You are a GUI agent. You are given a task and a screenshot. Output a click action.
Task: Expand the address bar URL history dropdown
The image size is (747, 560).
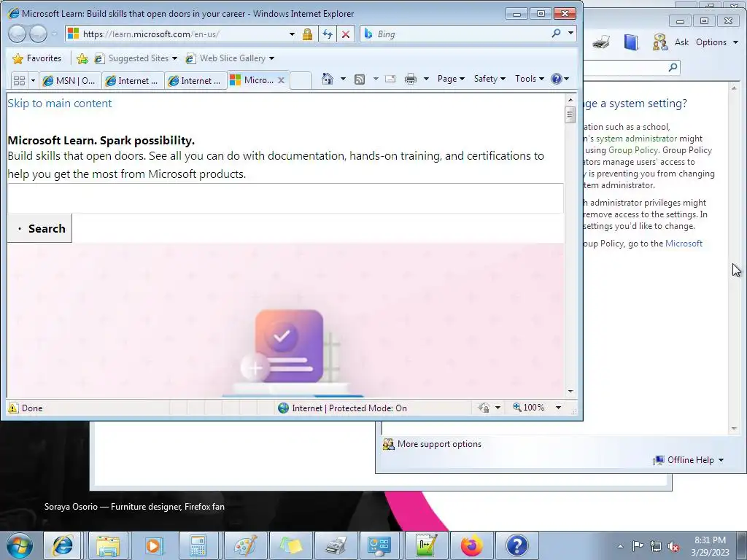point(292,34)
